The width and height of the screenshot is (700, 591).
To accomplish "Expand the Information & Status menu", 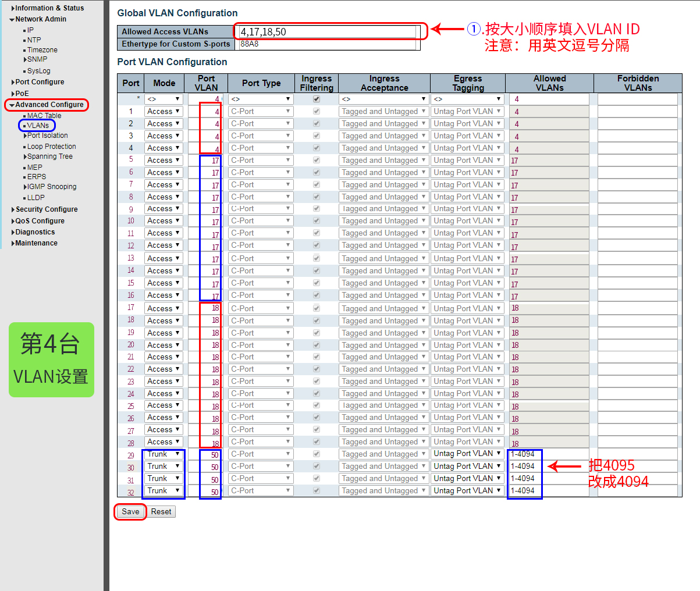I will tap(49, 8).
